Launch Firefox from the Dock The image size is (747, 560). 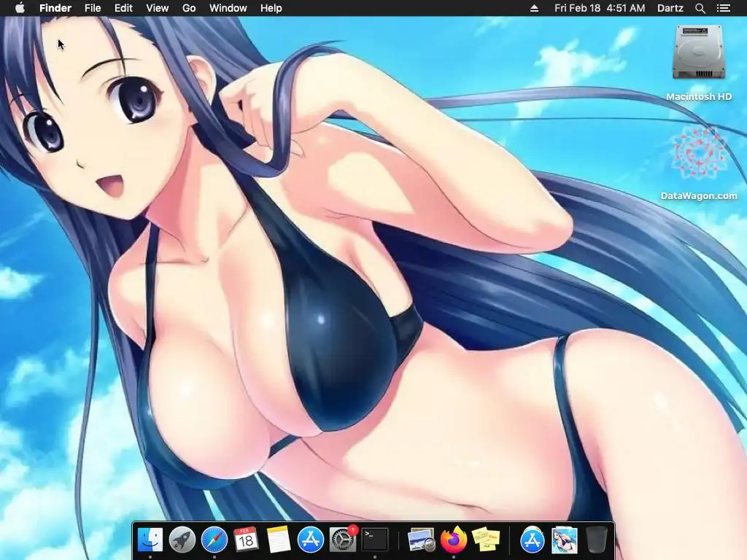coord(454,540)
